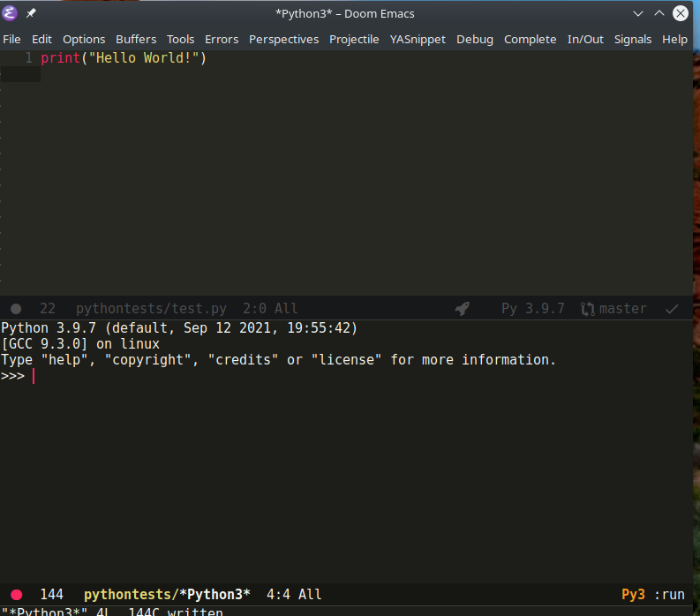Open the Edit menu

tap(42, 40)
